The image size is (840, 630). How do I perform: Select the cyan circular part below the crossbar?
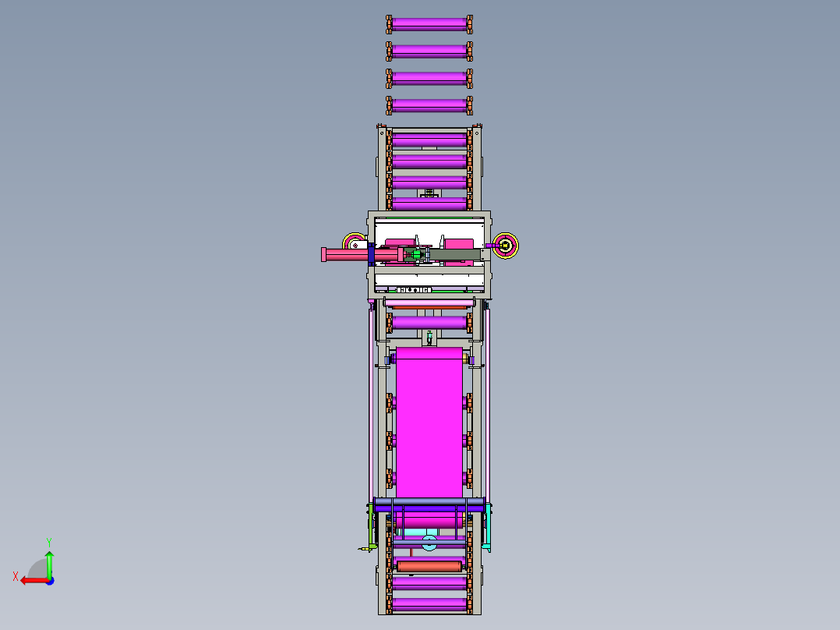429,543
